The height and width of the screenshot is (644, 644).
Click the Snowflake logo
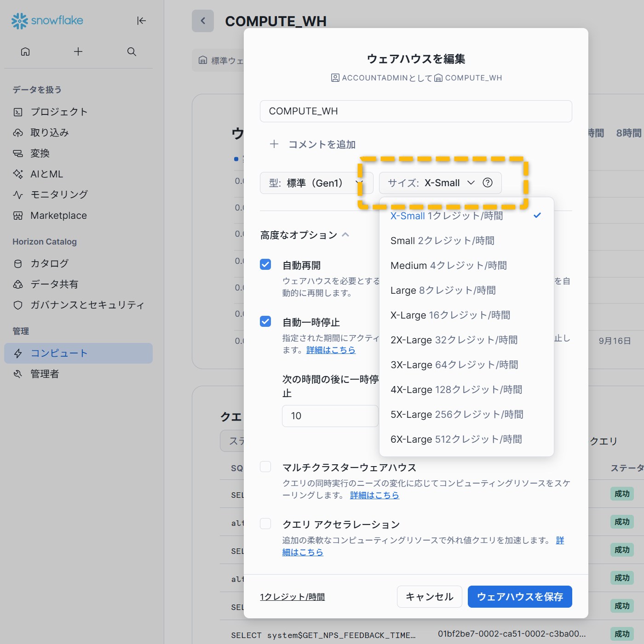[x=47, y=21]
